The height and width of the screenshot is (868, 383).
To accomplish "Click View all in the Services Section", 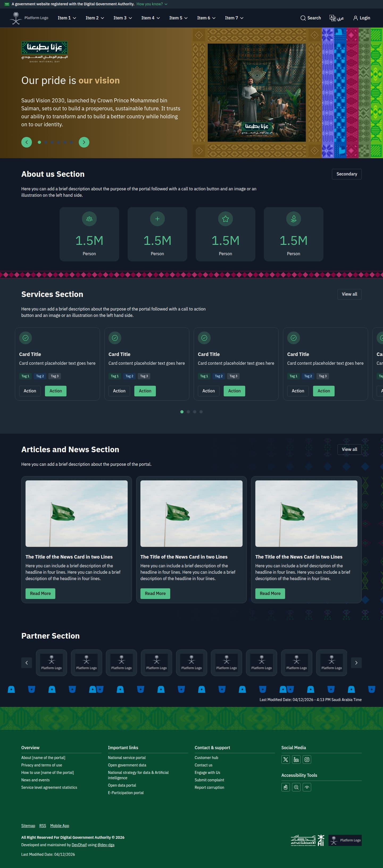I will [349, 294].
